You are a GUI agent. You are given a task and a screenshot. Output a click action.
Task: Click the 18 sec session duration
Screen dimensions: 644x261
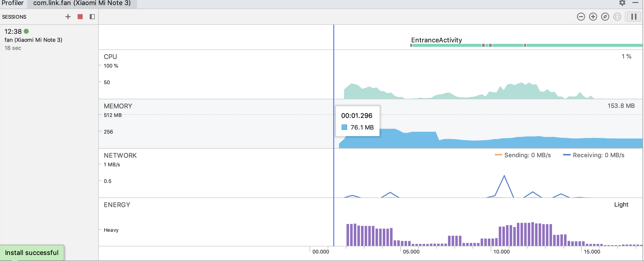click(13, 48)
